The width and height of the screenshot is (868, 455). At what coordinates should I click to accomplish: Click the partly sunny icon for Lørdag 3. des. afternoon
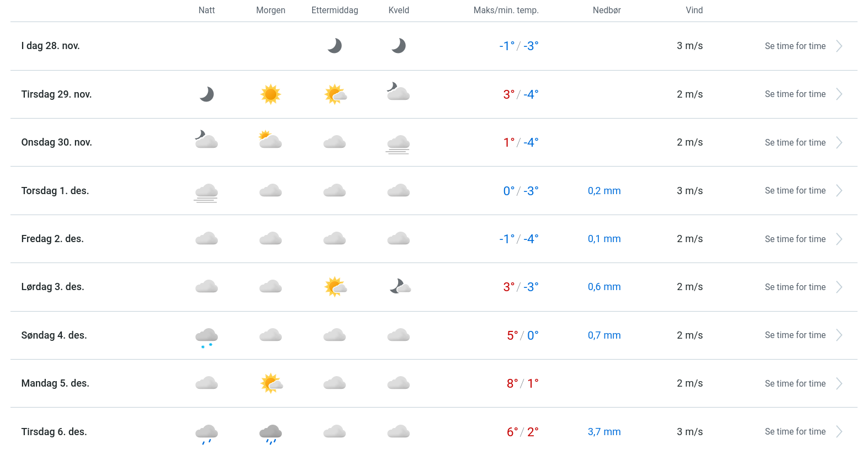click(335, 287)
